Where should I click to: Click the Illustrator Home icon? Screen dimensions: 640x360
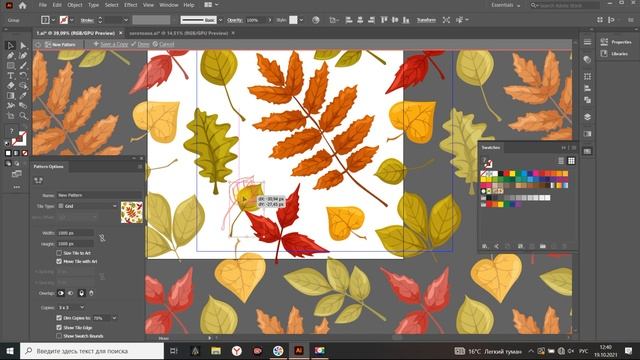pos(22,5)
